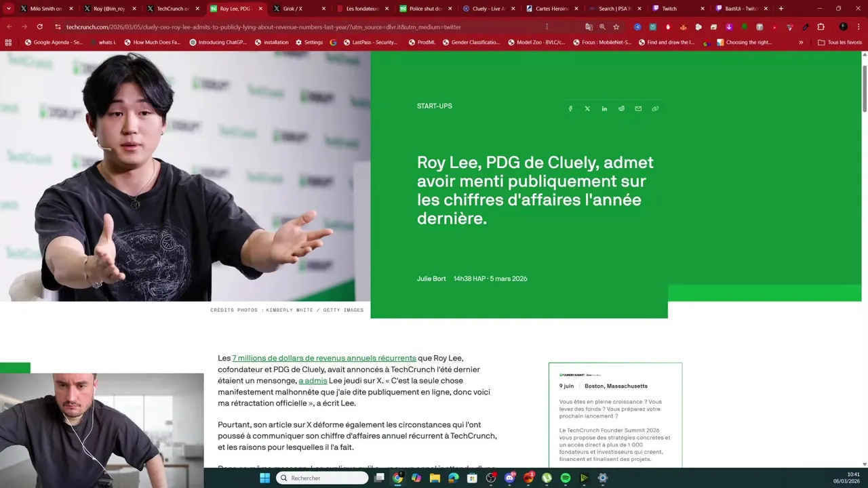Screen dimensions: 868x488
Task: Open the 'a admis' link
Action: [x=313, y=381]
